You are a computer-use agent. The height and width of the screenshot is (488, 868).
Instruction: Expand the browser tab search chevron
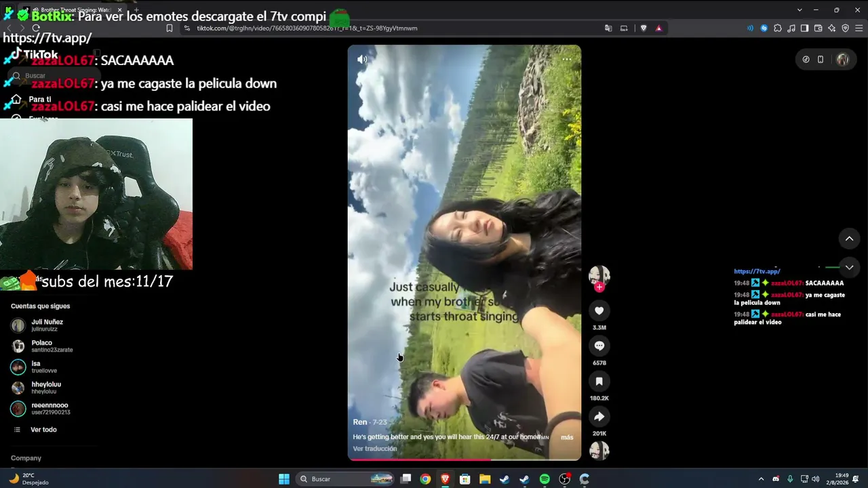point(800,10)
